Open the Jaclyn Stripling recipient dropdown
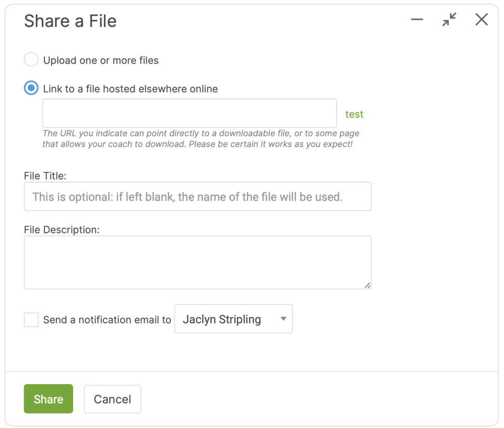Image resolution: width=504 pixels, height=428 pixels. [x=233, y=319]
